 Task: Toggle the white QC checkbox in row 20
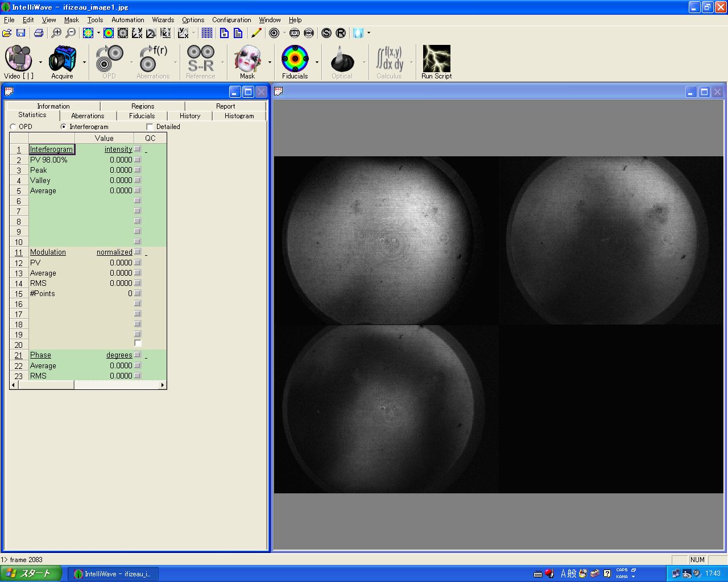coord(138,343)
